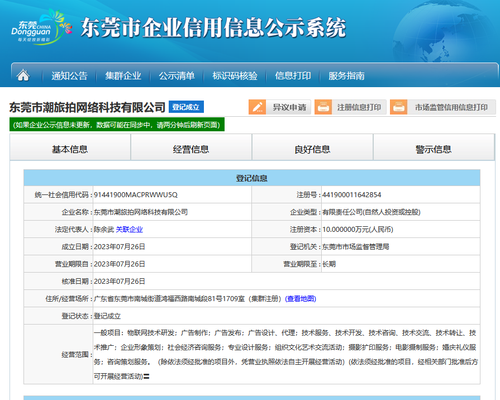500x400 pixels.
Task: Click the 成立日期 value 2023年07月26日
Action: click(119, 247)
